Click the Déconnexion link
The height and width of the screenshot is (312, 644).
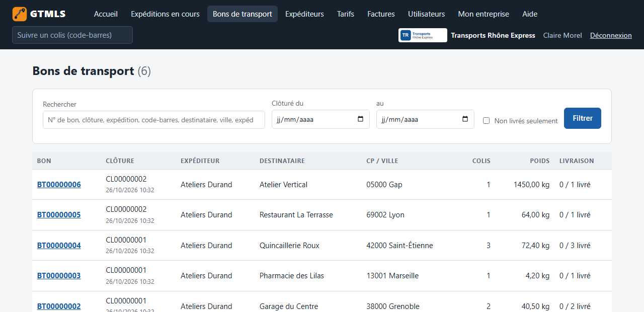coord(611,35)
